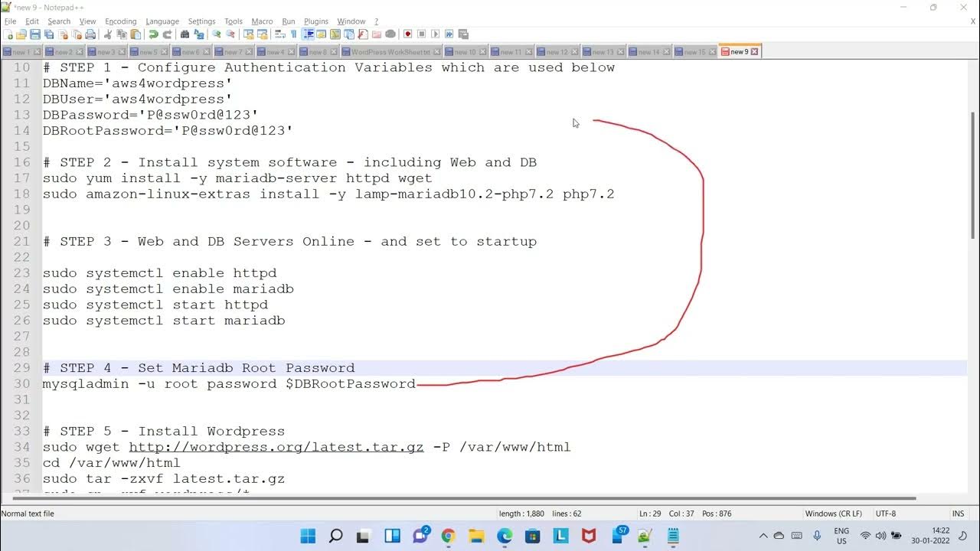980x551 pixels.
Task: Open the Settings menu
Action: 201,21
